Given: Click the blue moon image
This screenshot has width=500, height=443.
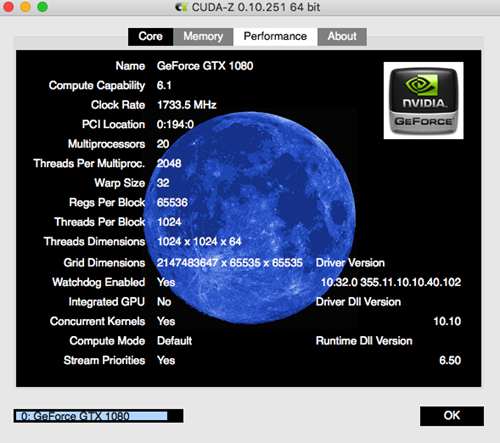Looking at the screenshot, I should [250, 218].
